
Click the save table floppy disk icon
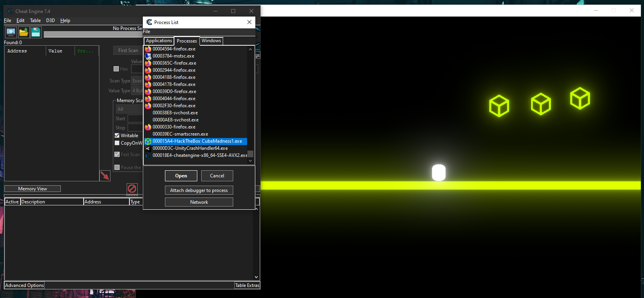click(x=36, y=32)
